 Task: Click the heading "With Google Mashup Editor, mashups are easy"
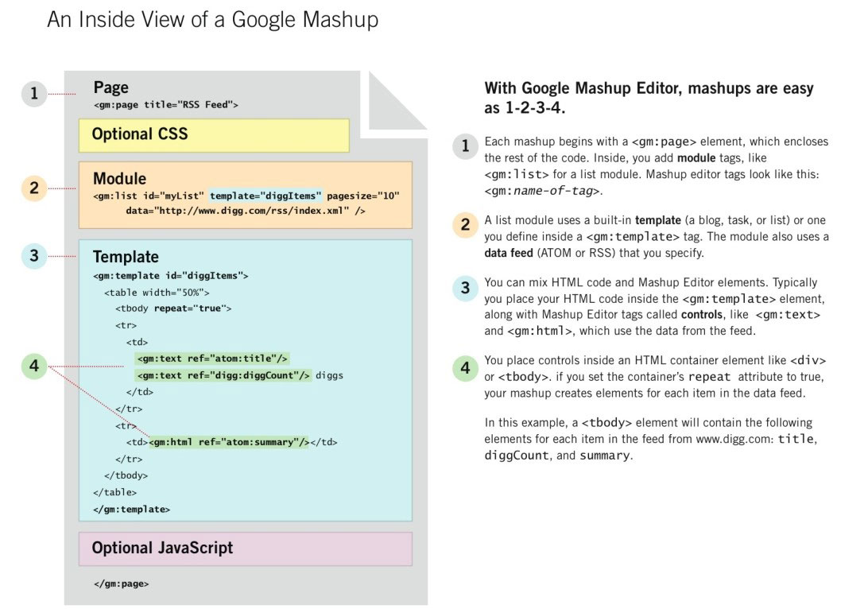(649, 88)
